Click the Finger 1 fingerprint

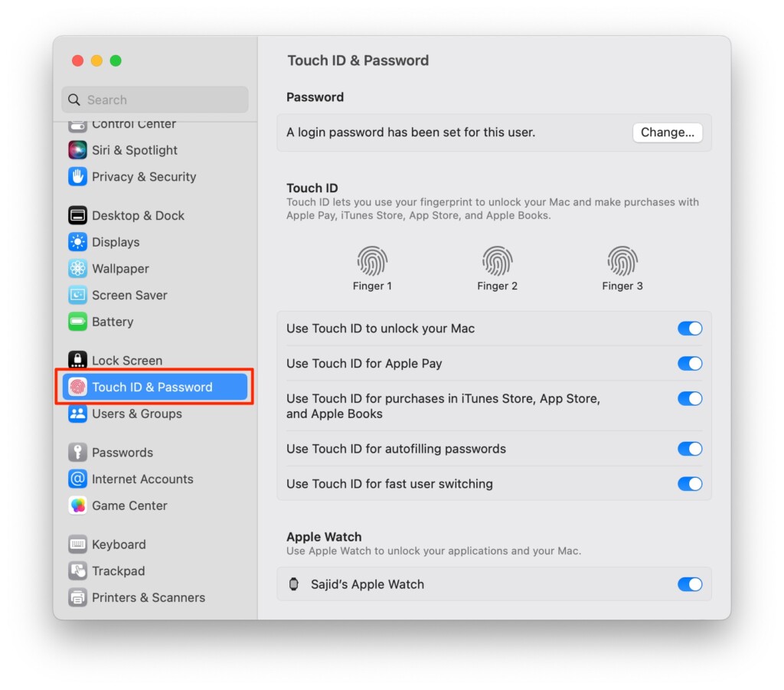372,261
